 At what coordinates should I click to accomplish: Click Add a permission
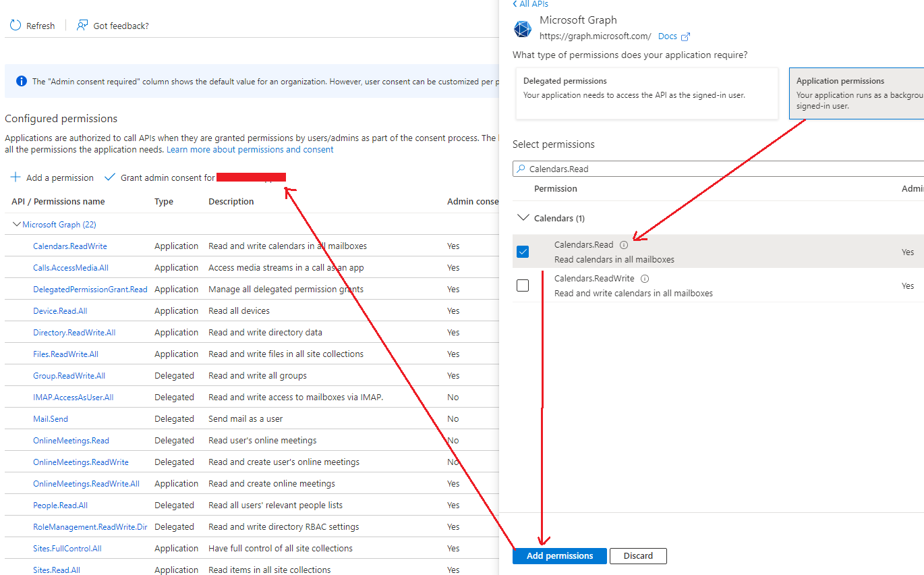click(52, 177)
